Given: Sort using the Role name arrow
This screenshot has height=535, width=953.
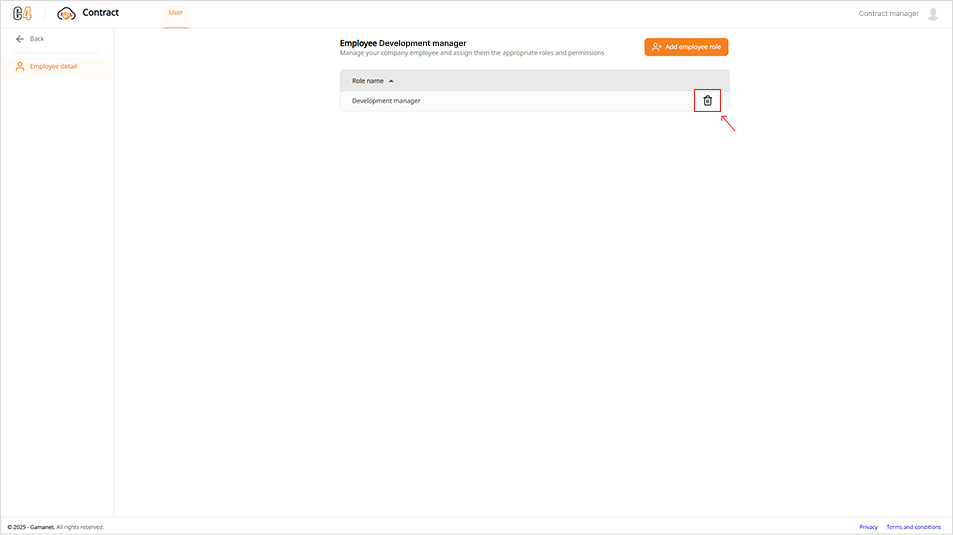Looking at the screenshot, I should (391, 81).
